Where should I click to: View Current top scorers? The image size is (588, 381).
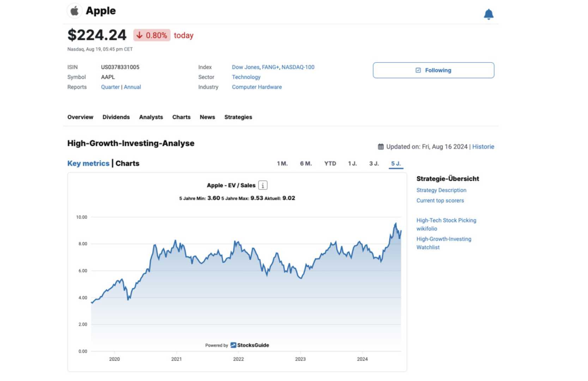click(x=440, y=200)
